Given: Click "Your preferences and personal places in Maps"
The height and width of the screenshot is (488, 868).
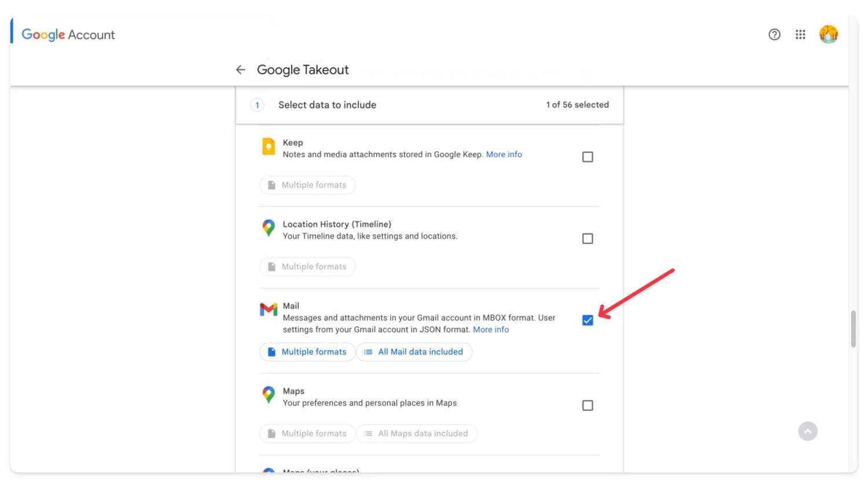Looking at the screenshot, I should pos(370,403).
